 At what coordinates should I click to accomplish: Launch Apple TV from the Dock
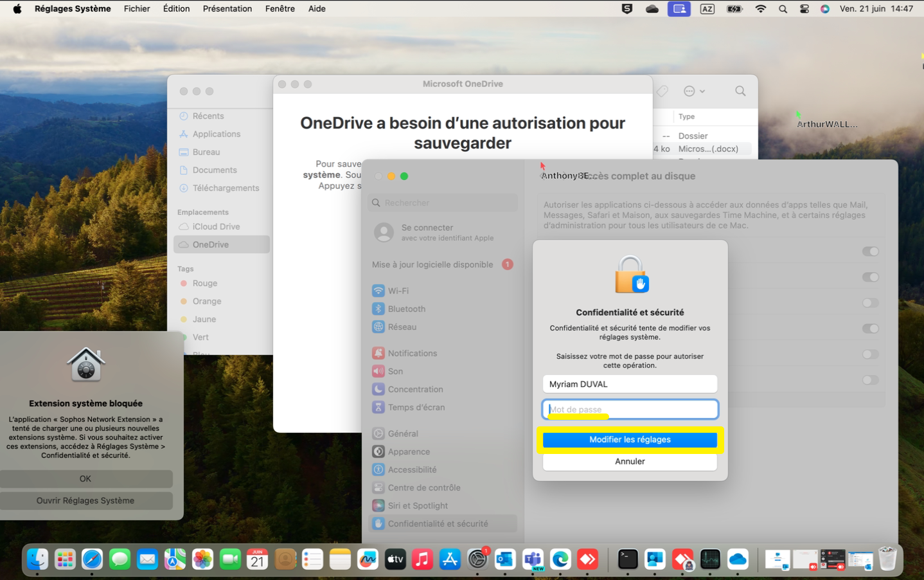pos(395,559)
